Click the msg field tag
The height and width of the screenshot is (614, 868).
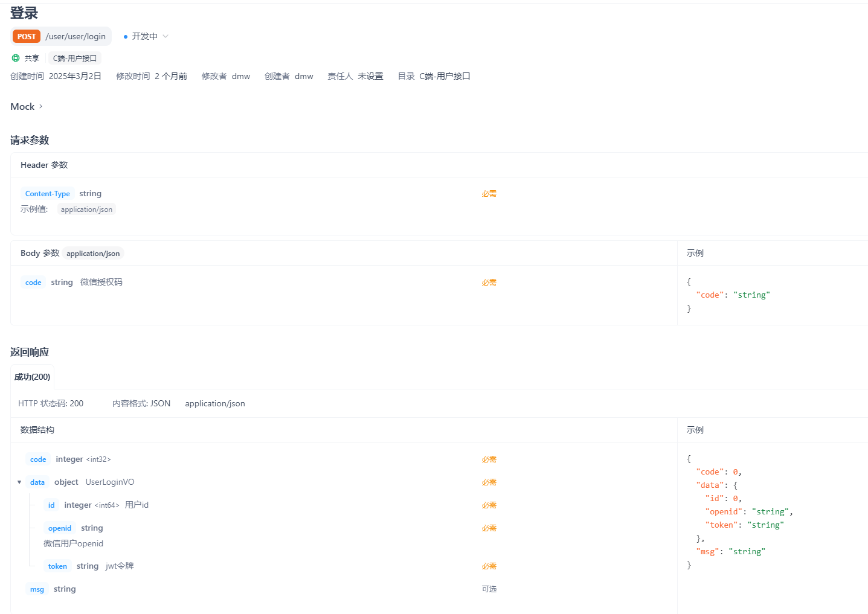(37, 589)
